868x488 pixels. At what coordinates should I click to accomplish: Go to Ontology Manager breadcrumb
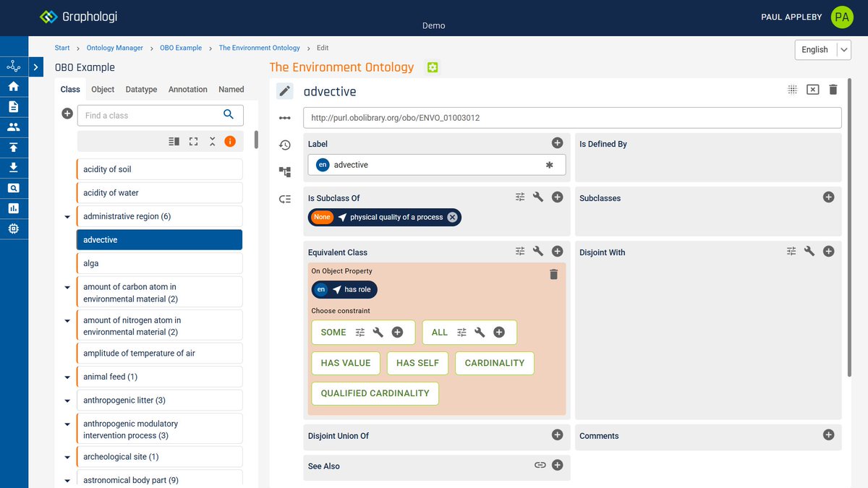pyautogui.click(x=115, y=48)
